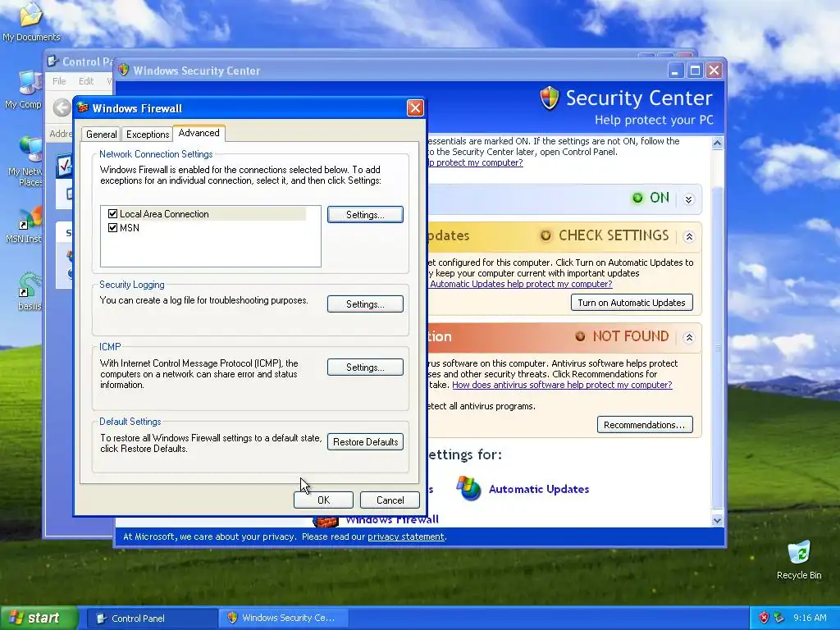
Task: Click the red security alert tray icon
Action: [764, 618]
